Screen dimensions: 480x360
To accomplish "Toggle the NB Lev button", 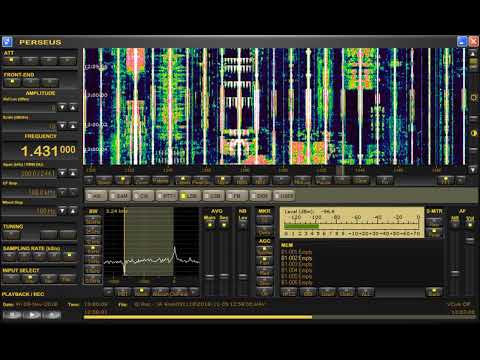I will pos(243,225).
